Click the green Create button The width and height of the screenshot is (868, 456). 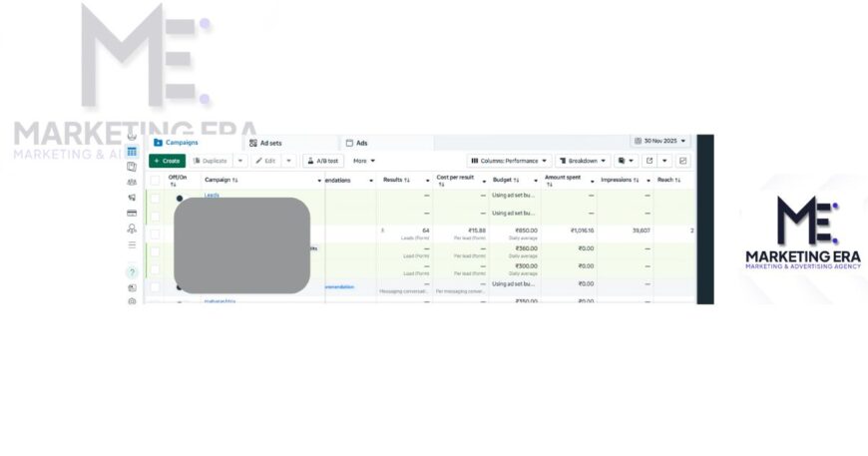[167, 161]
